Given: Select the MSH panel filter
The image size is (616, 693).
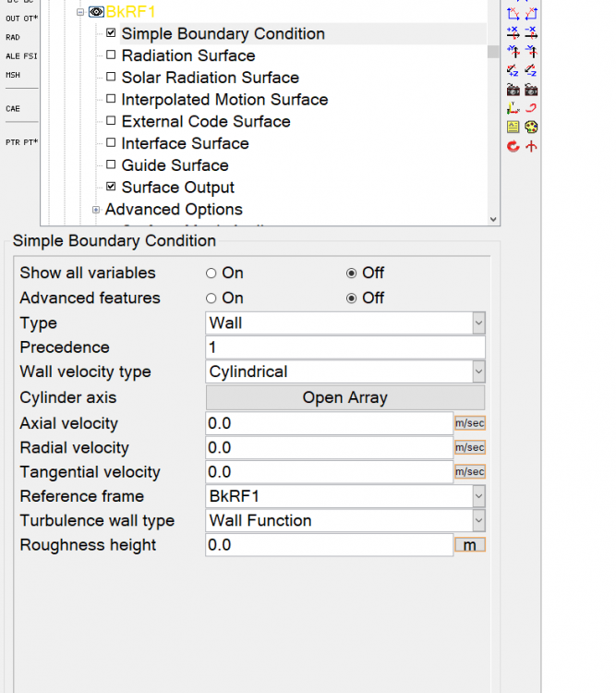Looking at the screenshot, I should (x=13, y=75).
